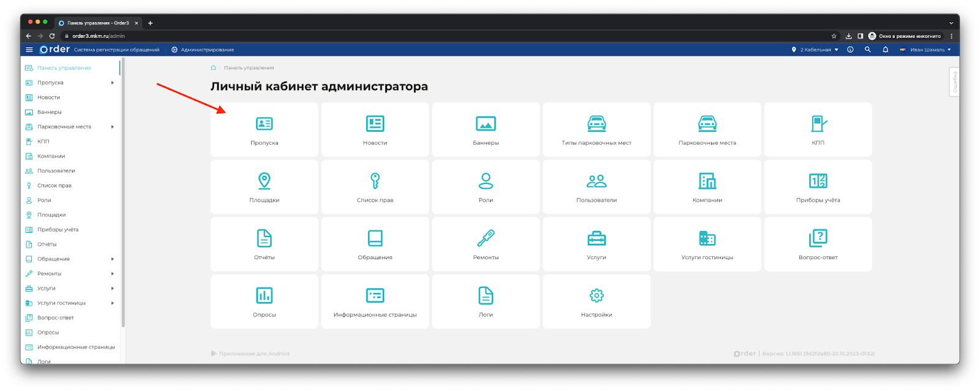
Task: Expand Парковочные места sidebar arrow
Action: point(113,127)
